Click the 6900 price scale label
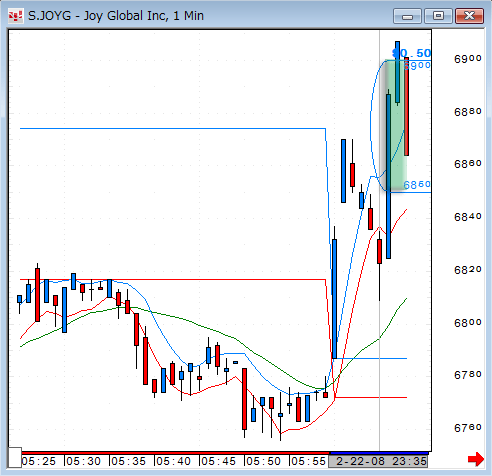492x476 pixels. coord(468,59)
